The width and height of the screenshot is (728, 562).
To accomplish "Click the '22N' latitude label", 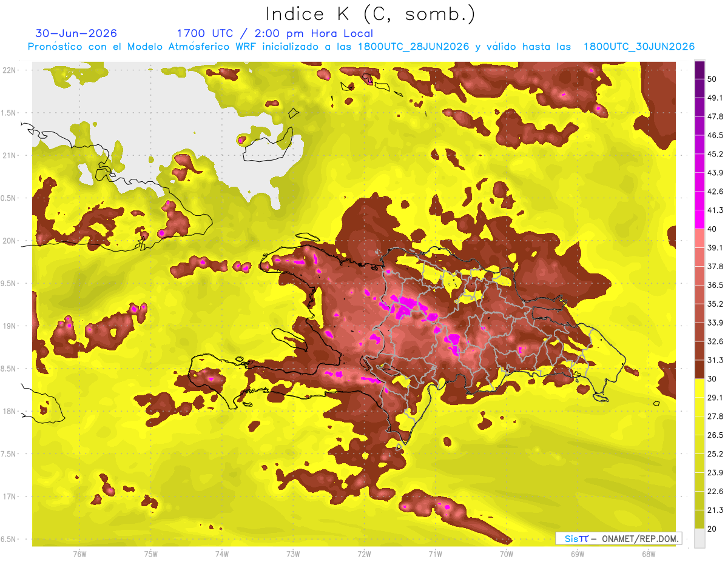I will [10, 70].
